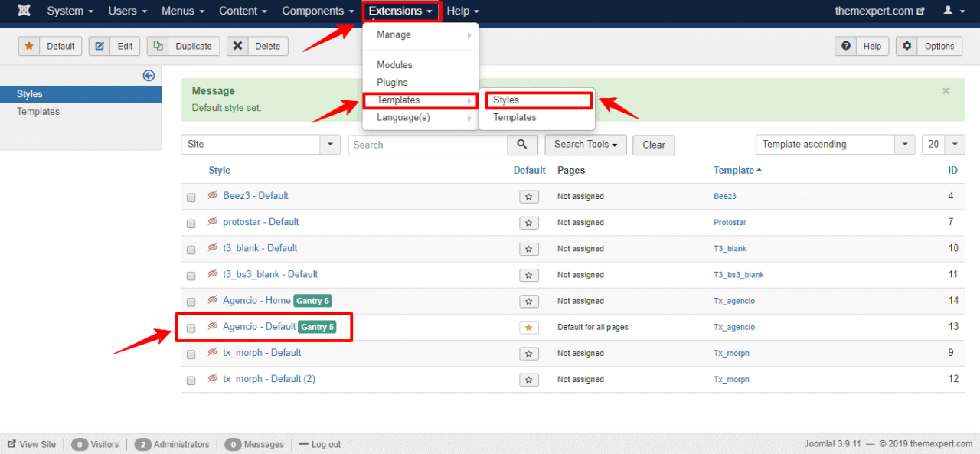Screen dimensions: 980x454
Task: Click the Joomla logo icon
Action: (x=24, y=11)
